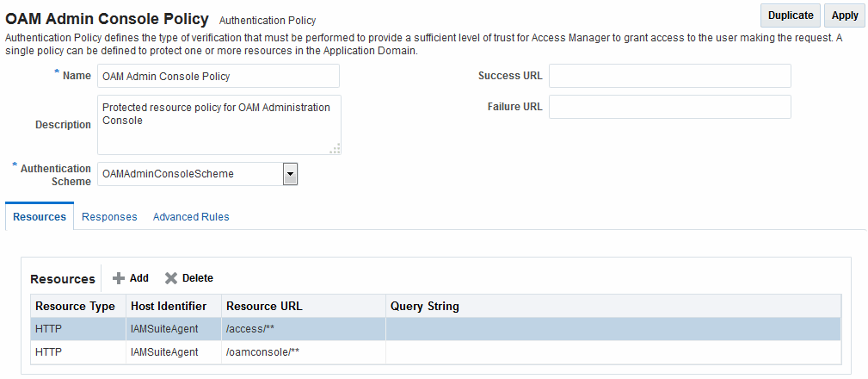Screen dimensions: 868x379
Task: Apply the policy changes
Action: (x=845, y=16)
